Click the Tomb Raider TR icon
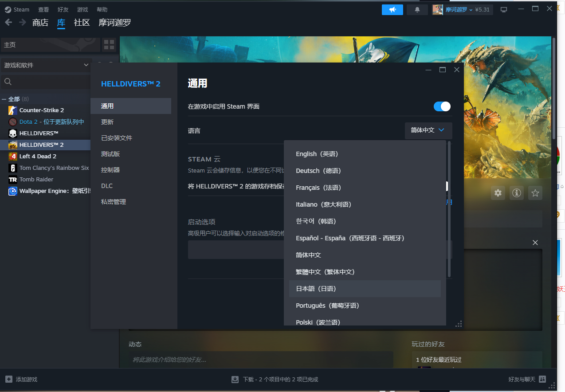 click(x=13, y=180)
